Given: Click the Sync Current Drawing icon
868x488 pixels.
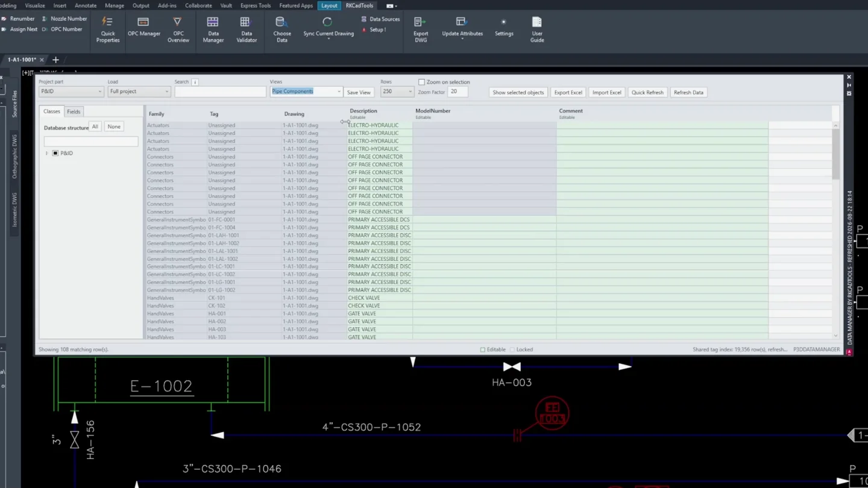Looking at the screenshot, I should coord(327,22).
